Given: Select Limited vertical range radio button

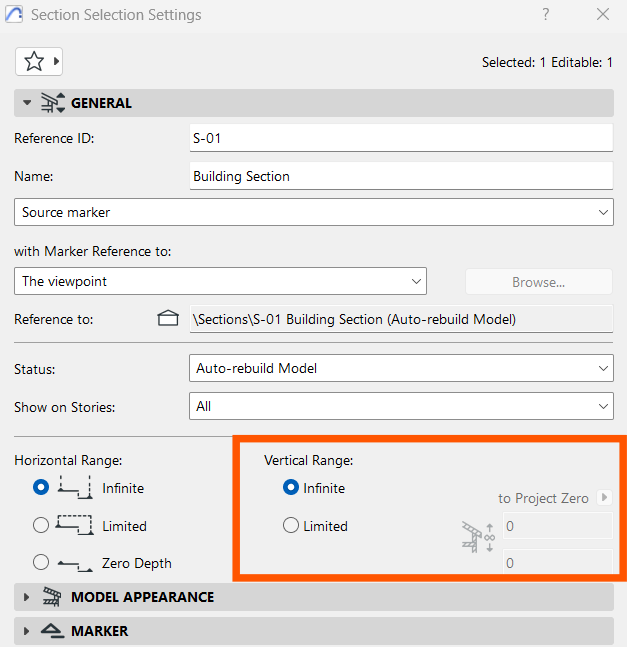Looking at the screenshot, I should pyautogui.click(x=291, y=525).
